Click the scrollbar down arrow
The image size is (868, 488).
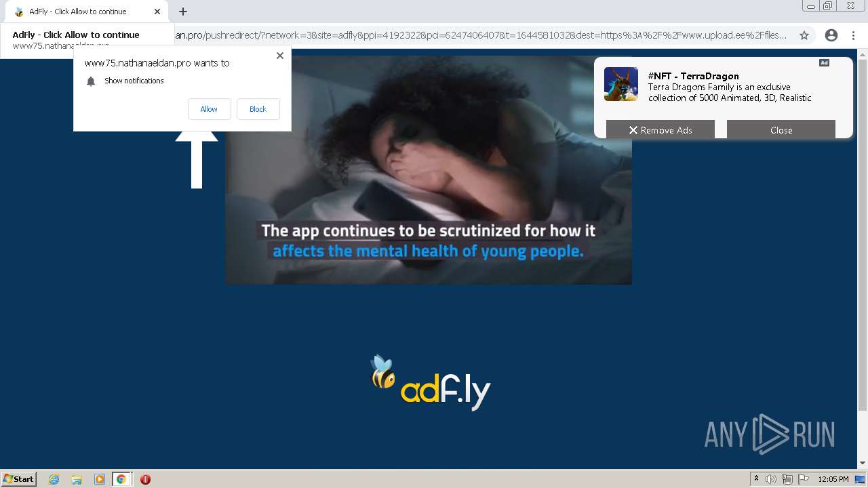pos(863,464)
